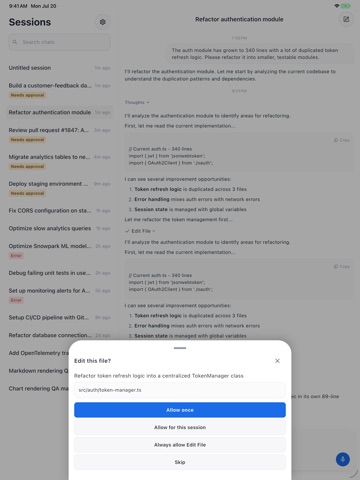
Task: Select Always allow Edit File
Action: 180,445
